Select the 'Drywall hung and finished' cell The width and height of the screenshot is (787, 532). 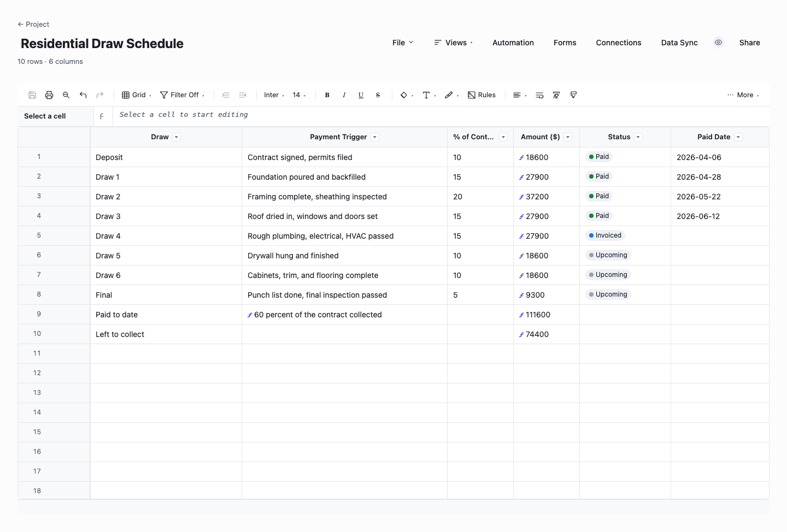(x=344, y=256)
